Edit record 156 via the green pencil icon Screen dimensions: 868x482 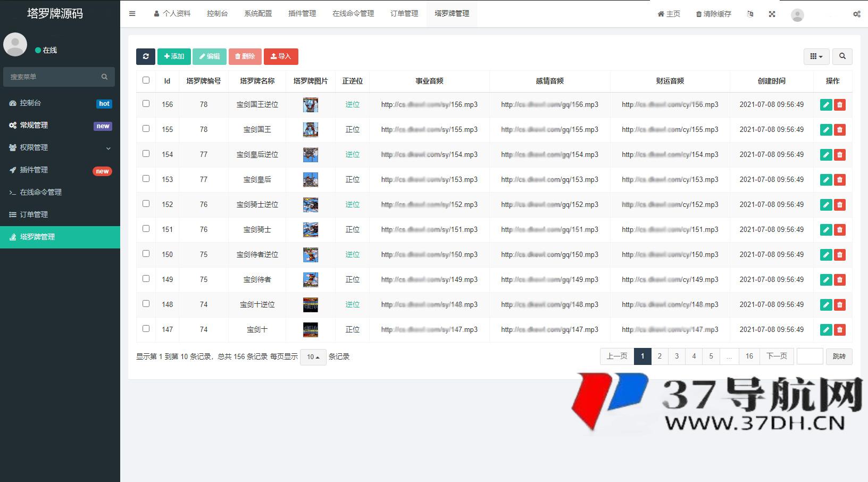(825, 105)
